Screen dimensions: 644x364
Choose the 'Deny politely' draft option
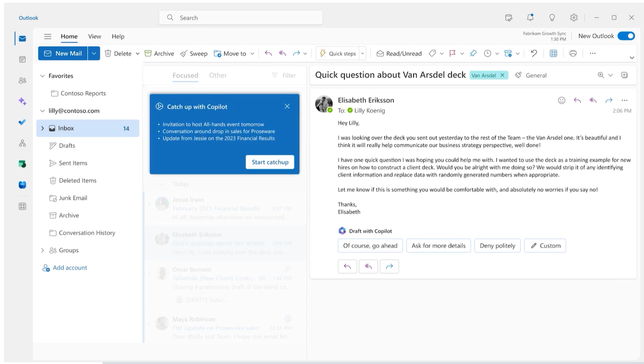click(497, 245)
